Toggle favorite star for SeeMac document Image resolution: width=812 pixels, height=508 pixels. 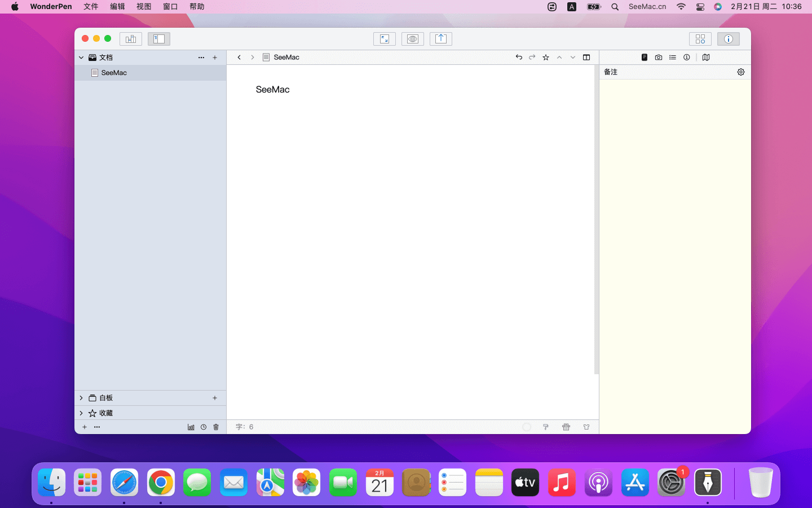(x=546, y=58)
